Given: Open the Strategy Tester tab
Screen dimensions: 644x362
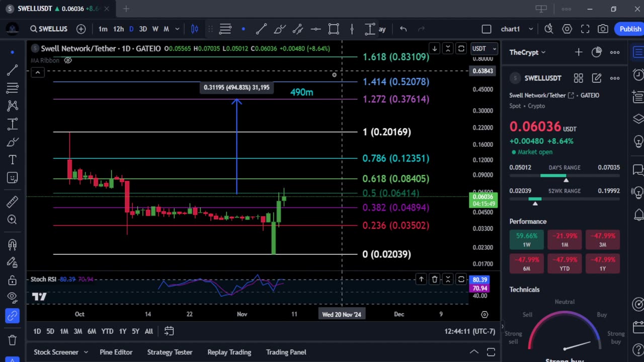Looking at the screenshot, I should pyautogui.click(x=170, y=352).
